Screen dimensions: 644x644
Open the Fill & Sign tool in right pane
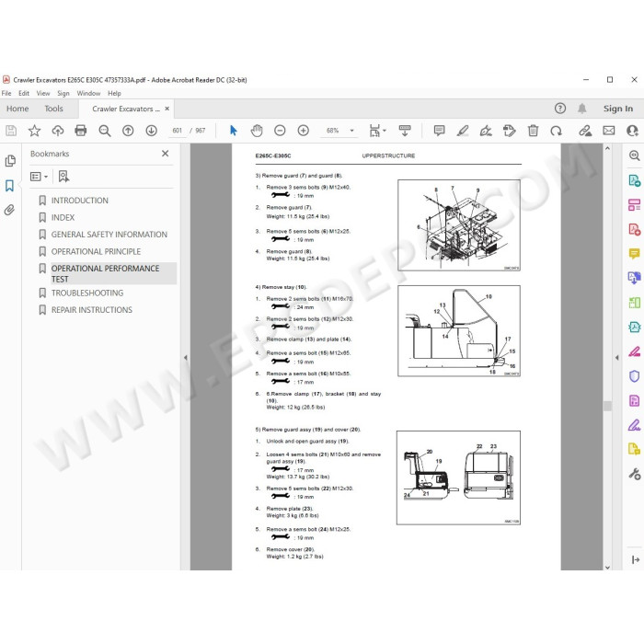click(x=634, y=425)
